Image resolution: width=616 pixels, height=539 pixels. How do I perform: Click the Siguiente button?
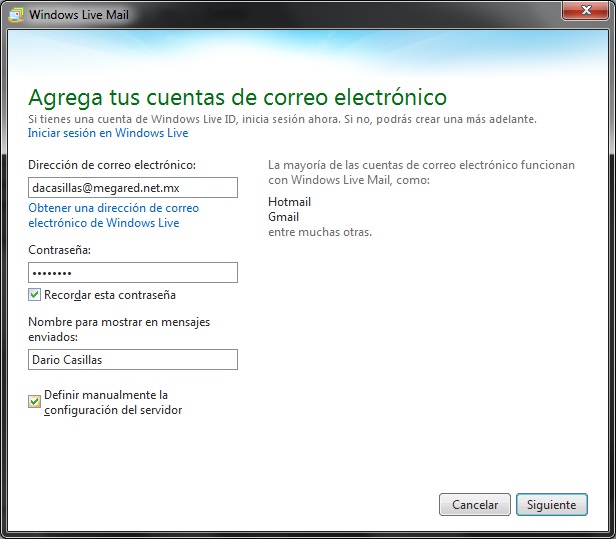552,504
